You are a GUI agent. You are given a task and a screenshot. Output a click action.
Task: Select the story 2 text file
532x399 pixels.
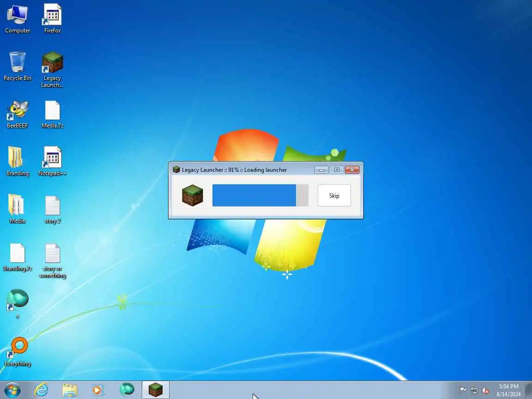click(x=52, y=210)
